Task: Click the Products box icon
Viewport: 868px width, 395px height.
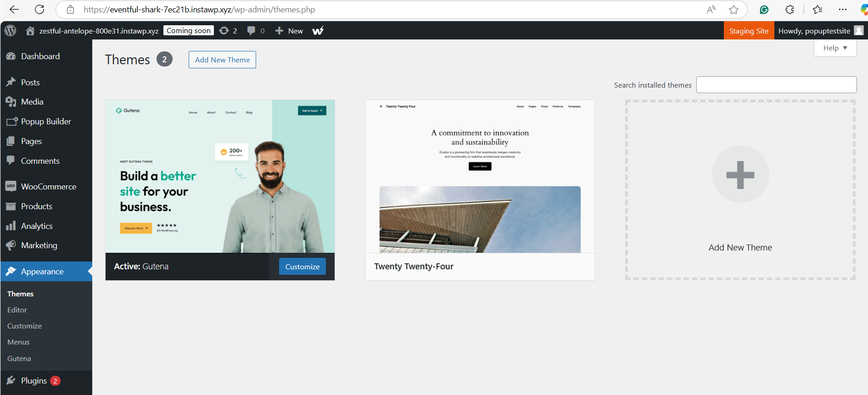Action: (x=11, y=206)
